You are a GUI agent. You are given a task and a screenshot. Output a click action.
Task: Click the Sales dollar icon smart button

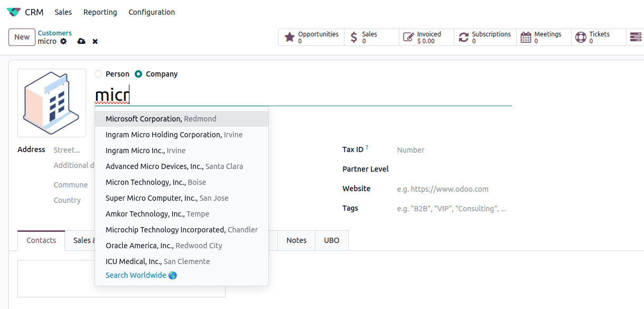[354, 37]
